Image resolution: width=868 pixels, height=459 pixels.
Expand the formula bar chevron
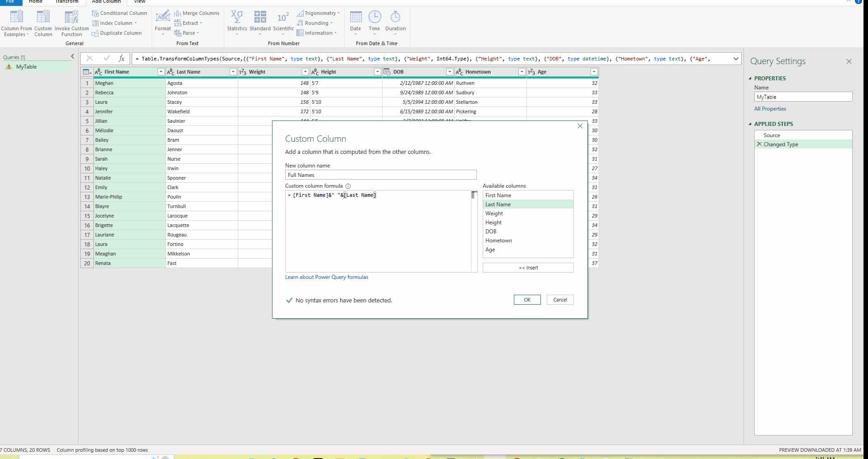point(736,59)
